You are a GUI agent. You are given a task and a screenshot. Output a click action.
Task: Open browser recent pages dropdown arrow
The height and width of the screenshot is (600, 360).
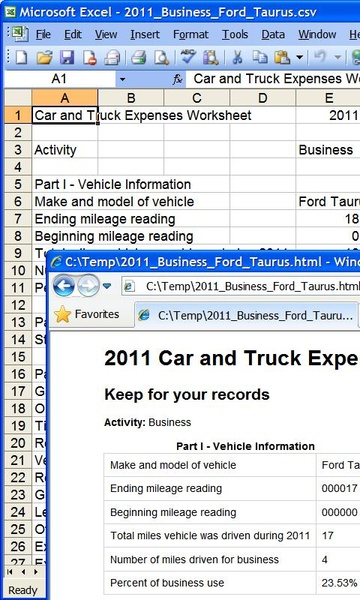107,286
